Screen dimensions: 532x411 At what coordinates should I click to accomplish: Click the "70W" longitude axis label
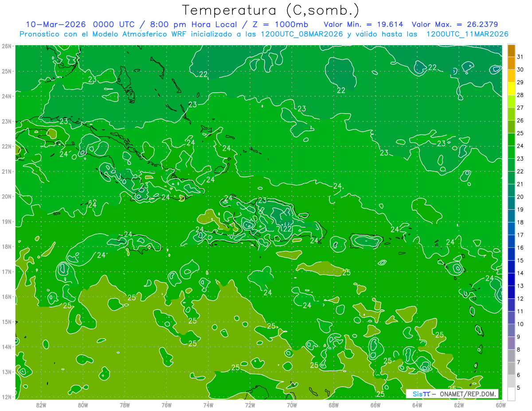pos(292,404)
